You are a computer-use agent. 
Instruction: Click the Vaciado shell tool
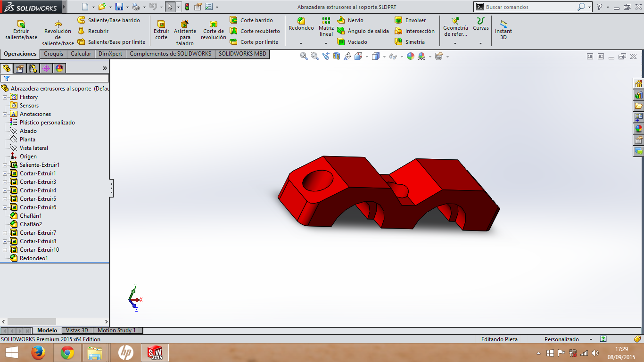352,42
